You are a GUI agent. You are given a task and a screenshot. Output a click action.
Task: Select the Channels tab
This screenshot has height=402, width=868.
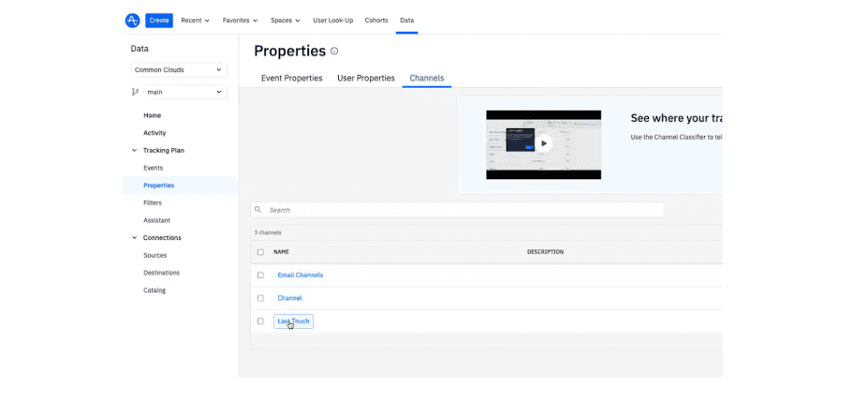[x=427, y=78]
